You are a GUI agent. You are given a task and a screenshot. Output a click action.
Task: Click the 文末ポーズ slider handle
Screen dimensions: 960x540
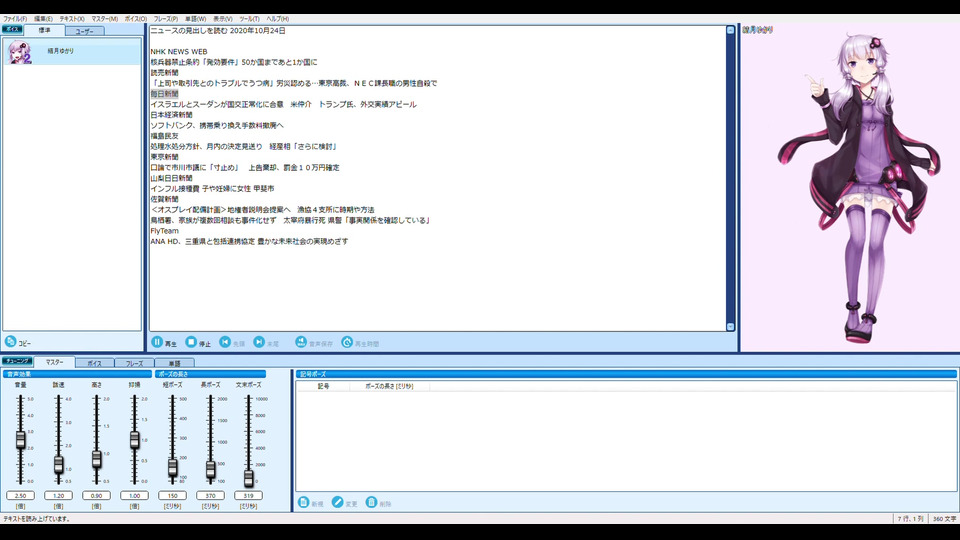point(249,478)
